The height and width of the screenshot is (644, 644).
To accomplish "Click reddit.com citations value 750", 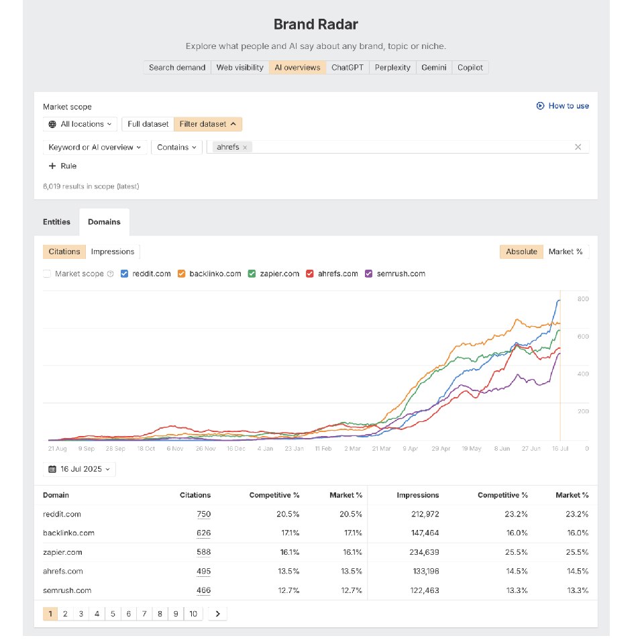I will [204, 515].
